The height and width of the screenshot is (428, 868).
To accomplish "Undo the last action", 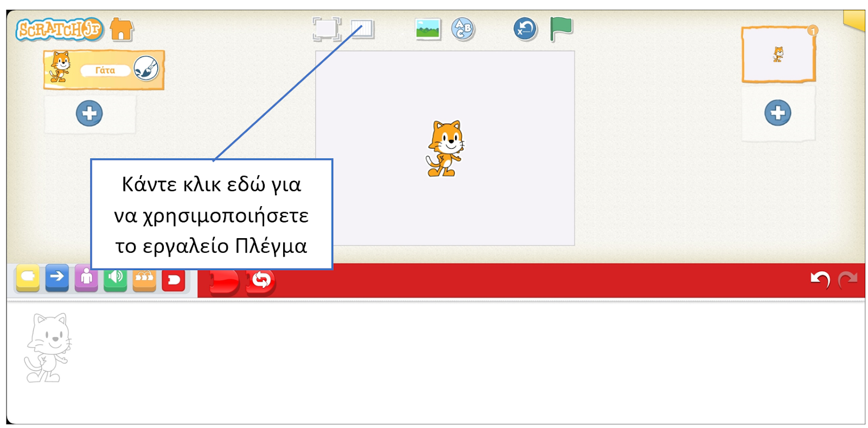I will pos(820,279).
